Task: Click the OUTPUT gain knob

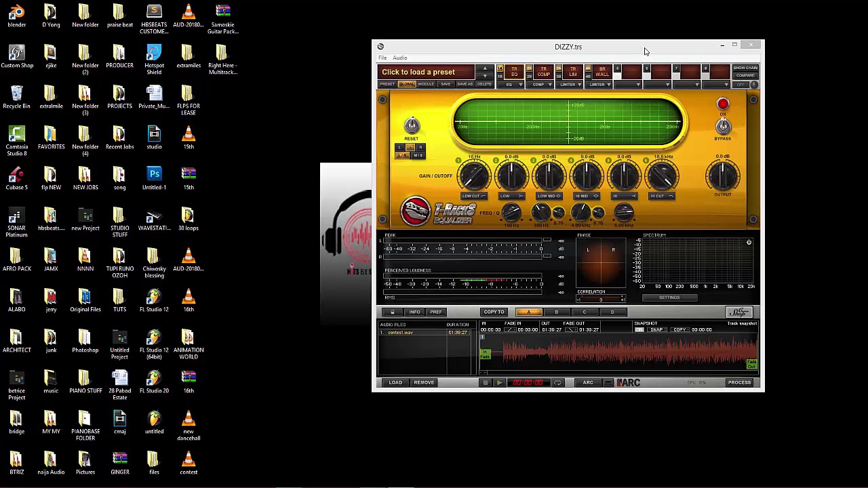Action: [723, 177]
